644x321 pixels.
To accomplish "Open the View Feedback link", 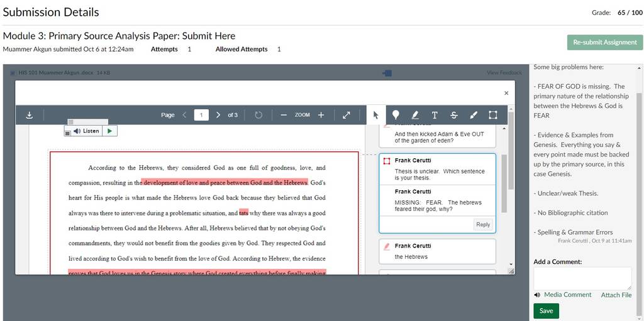I will click(x=504, y=73).
